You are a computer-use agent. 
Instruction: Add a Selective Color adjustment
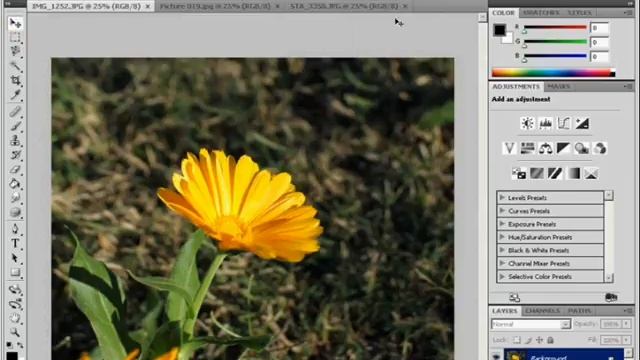[x=591, y=173]
